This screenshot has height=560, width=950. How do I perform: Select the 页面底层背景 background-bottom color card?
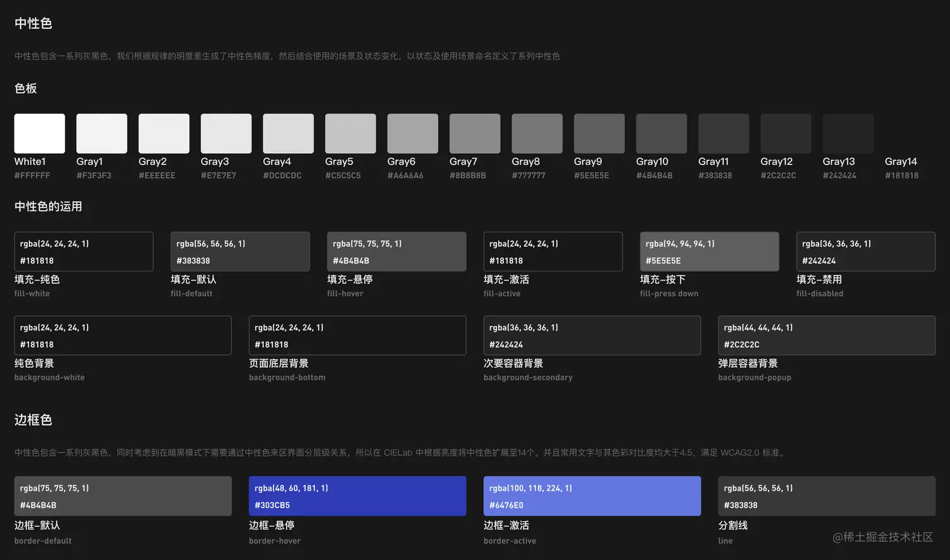click(358, 336)
